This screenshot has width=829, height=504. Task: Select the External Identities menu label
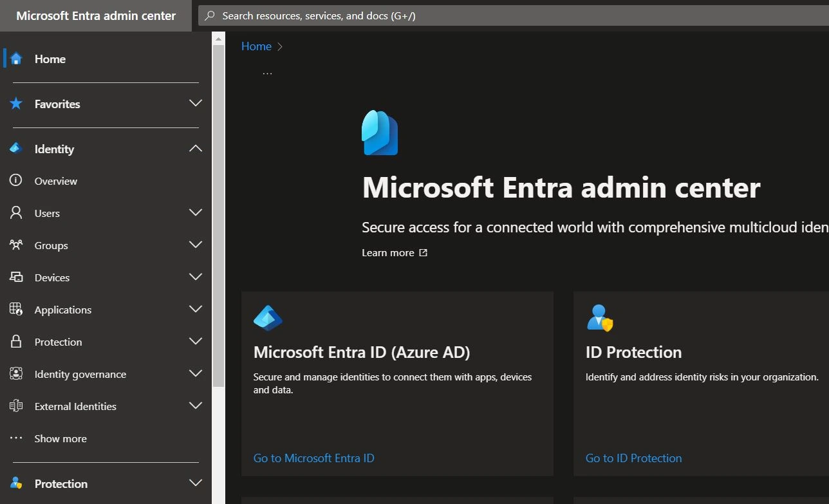coord(75,406)
